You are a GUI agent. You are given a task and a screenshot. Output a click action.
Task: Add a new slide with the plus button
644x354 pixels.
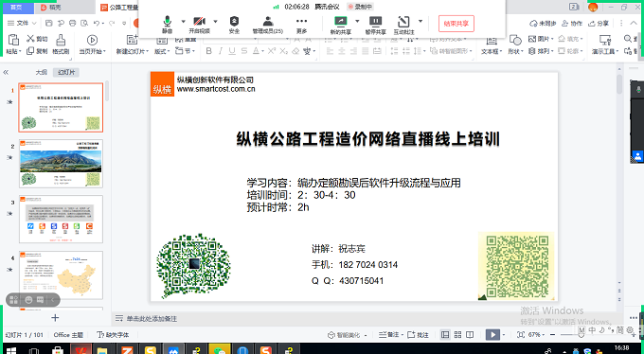coord(55,317)
